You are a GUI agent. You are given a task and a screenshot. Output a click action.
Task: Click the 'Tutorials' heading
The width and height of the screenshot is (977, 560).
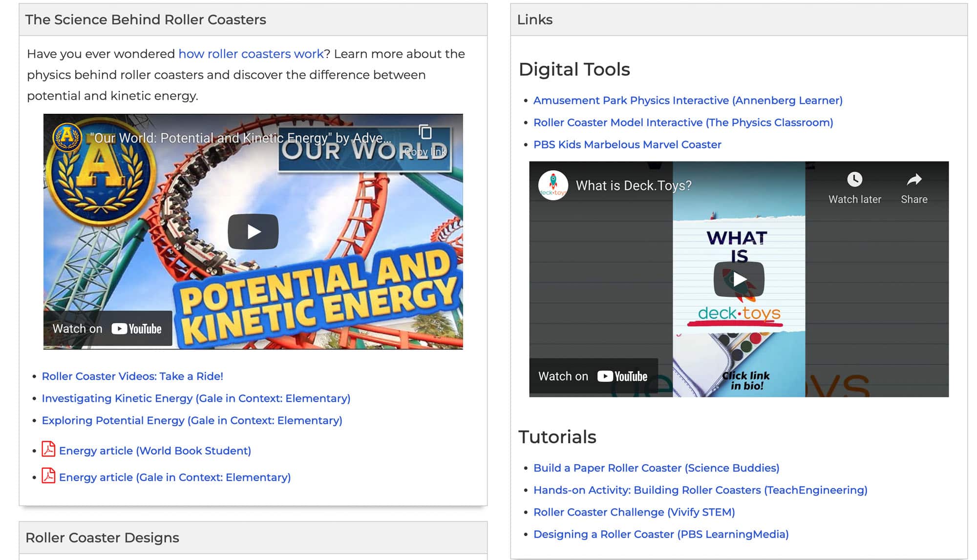pos(557,437)
